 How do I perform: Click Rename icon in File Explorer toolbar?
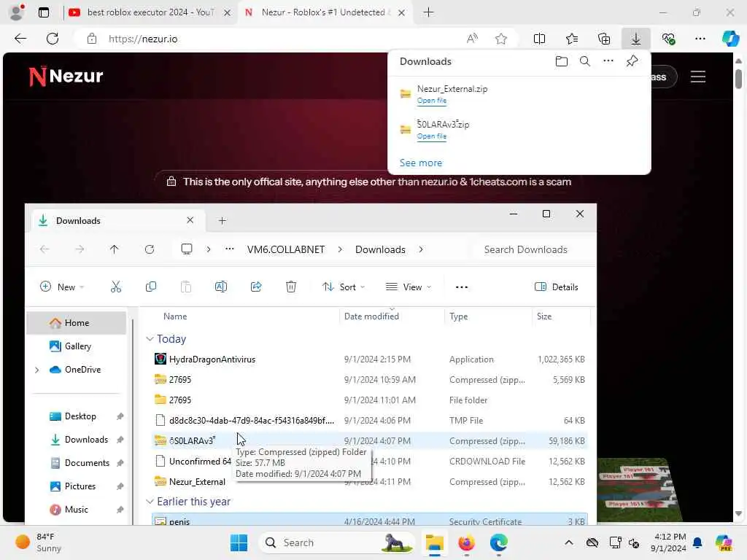[221, 287]
